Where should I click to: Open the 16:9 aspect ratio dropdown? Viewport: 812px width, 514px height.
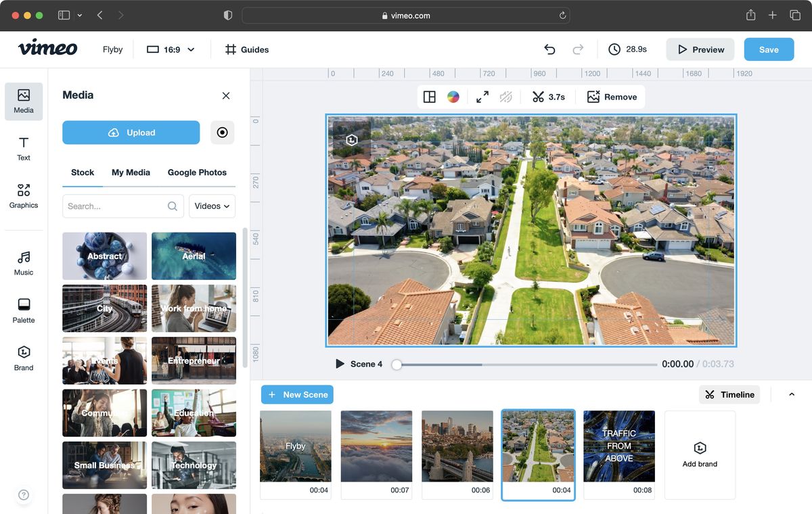pos(171,49)
